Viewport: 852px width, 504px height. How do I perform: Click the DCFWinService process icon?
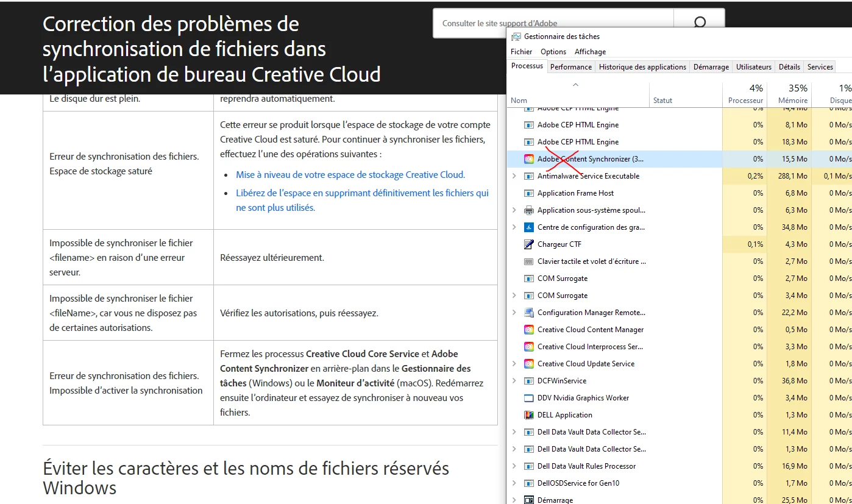point(529,381)
